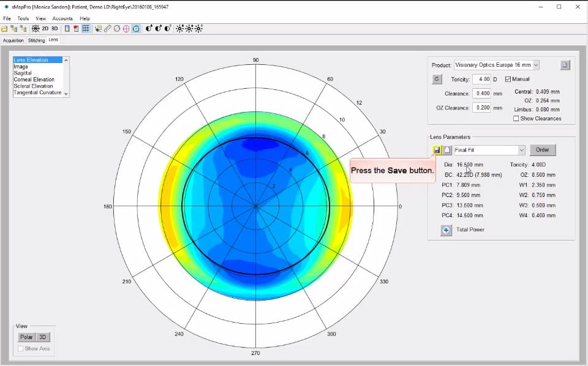Enable the Show Clearances checkbox
The height and width of the screenshot is (366, 588).
(x=516, y=119)
